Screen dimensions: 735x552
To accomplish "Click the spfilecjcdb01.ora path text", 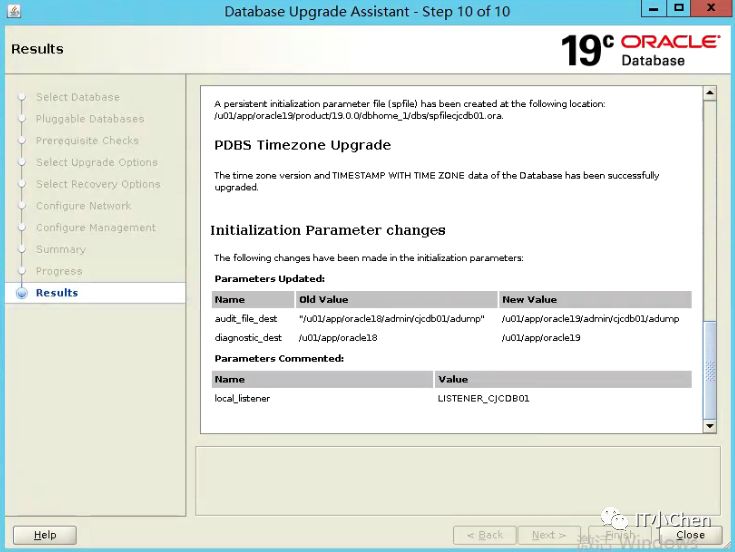I will point(359,116).
